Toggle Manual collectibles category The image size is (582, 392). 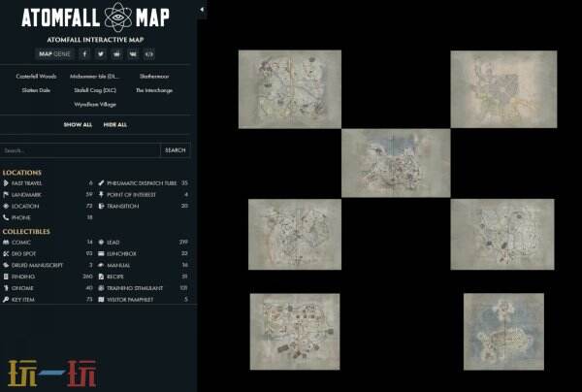click(x=143, y=266)
